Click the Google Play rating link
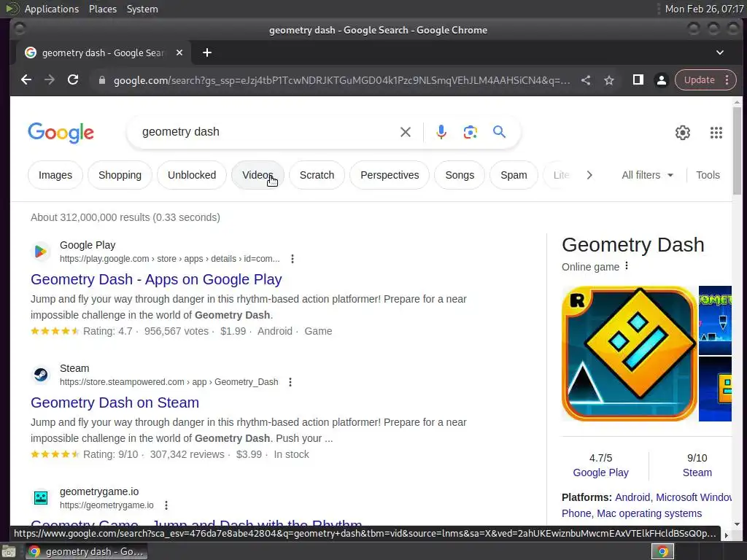The image size is (747, 560). click(601, 472)
